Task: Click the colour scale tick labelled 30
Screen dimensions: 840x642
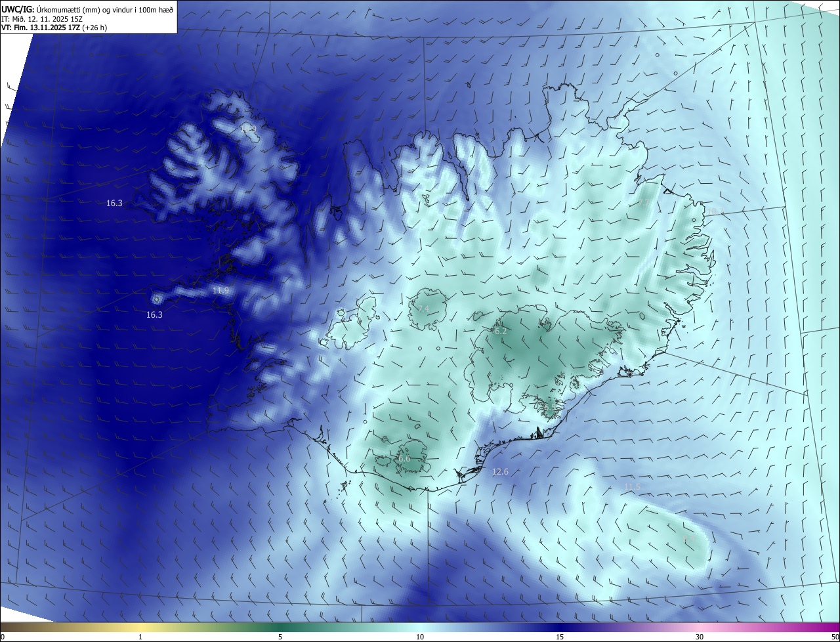Action: pyautogui.click(x=700, y=637)
